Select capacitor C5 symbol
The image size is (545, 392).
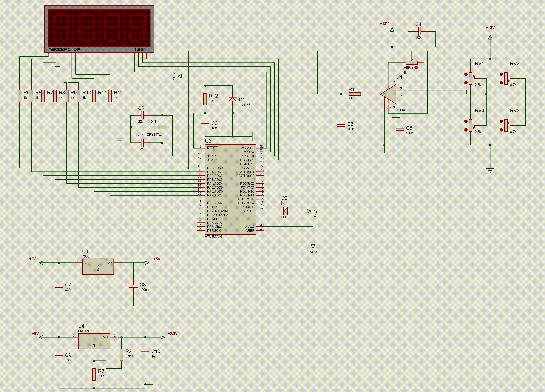[400, 129]
